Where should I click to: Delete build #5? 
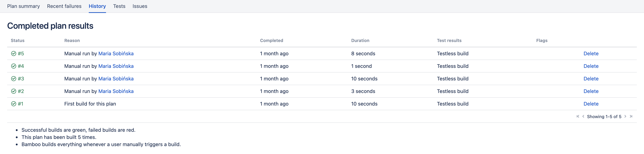point(591,53)
